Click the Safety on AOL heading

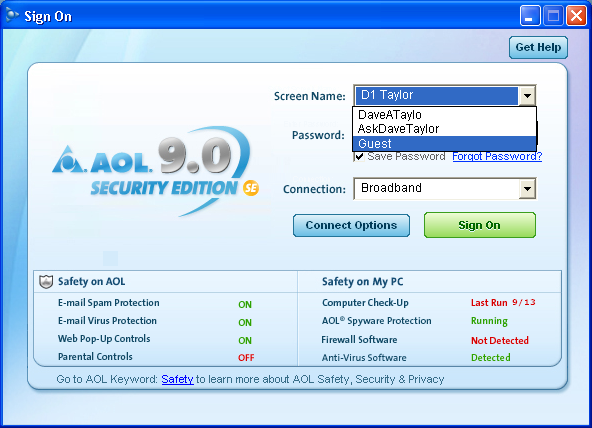click(x=91, y=282)
